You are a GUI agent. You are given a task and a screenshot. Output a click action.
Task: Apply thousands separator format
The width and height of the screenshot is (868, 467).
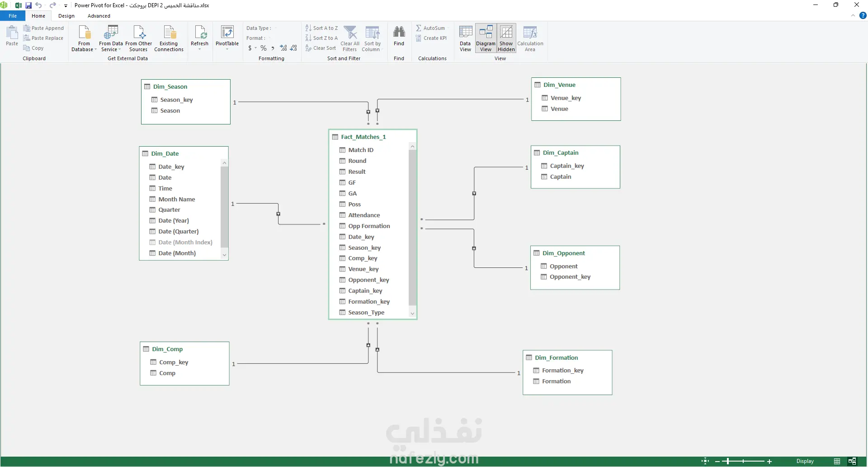coord(273,48)
